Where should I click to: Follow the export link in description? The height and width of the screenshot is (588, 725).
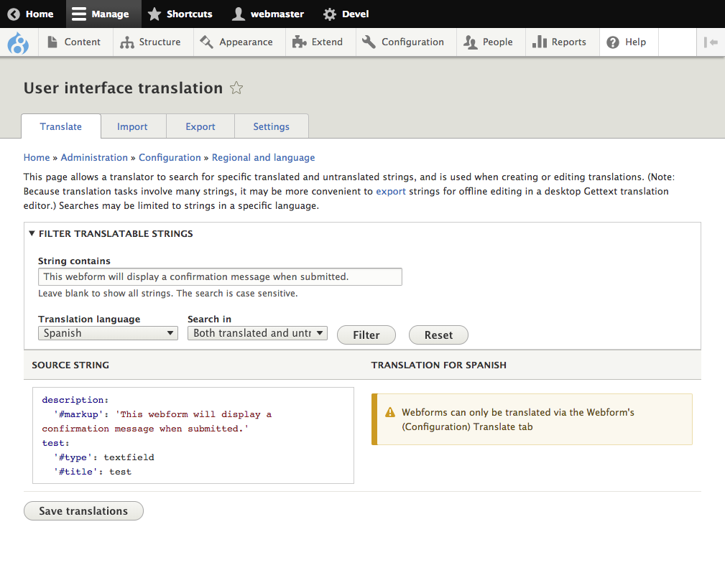click(391, 192)
